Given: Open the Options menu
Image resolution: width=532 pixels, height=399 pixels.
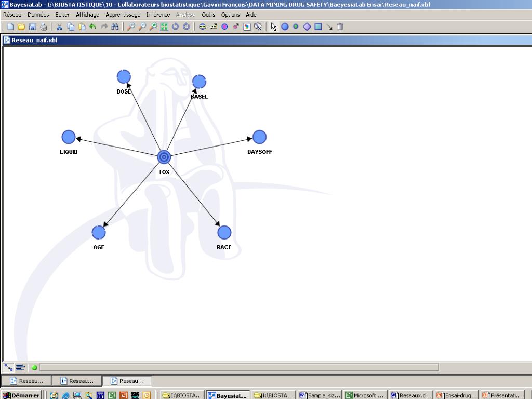Looking at the screenshot, I should pyautogui.click(x=230, y=15).
